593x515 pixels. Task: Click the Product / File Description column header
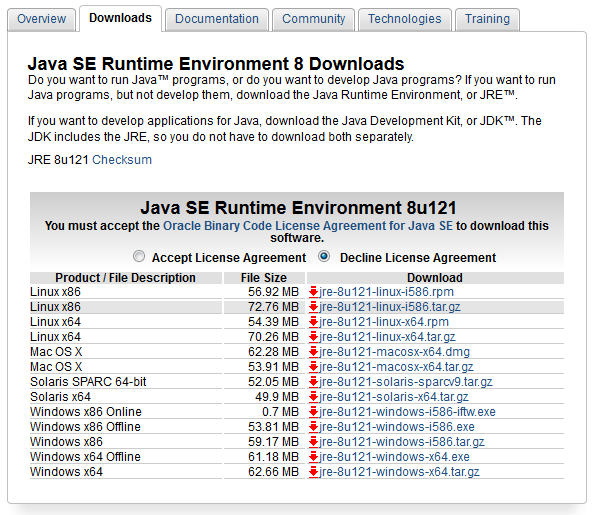(x=126, y=278)
